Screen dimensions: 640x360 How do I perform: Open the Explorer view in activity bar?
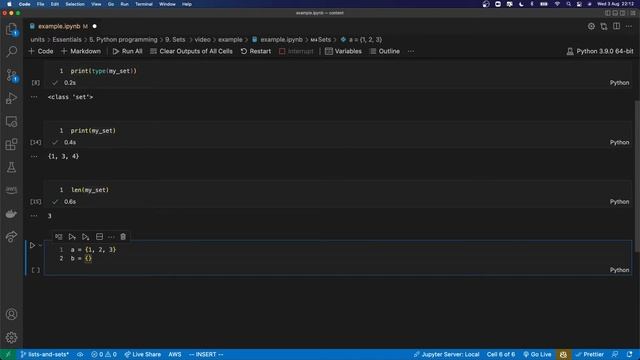[11, 29]
